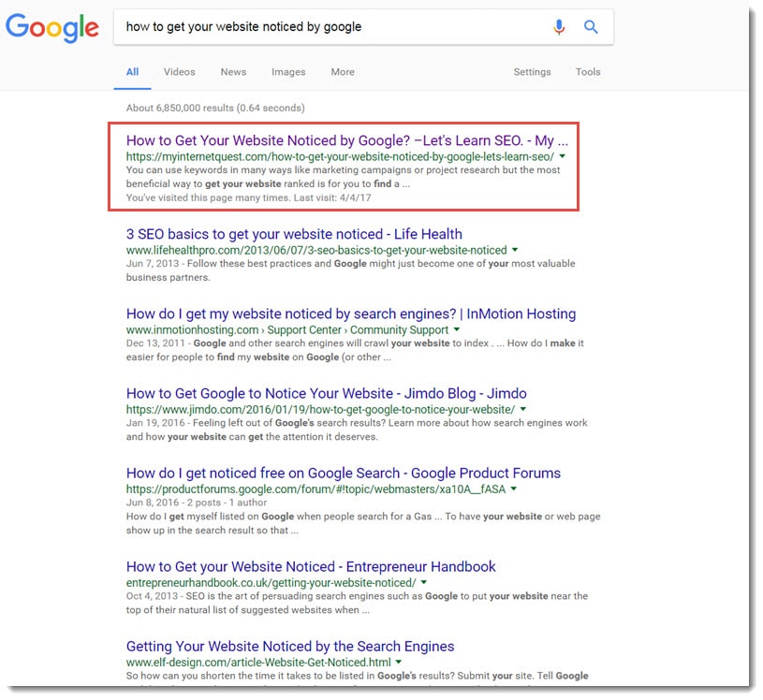Open the InMotion Hosting result title
Screen dimensions: 763x700
pyautogui.click(x=351, y=314)
